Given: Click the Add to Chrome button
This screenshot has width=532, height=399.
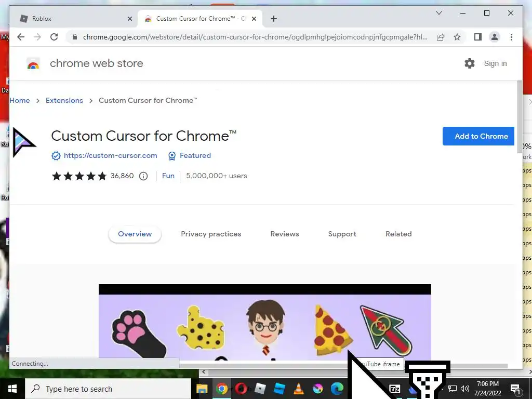Looking at the screenshot, I should click(x=478, y=136).
